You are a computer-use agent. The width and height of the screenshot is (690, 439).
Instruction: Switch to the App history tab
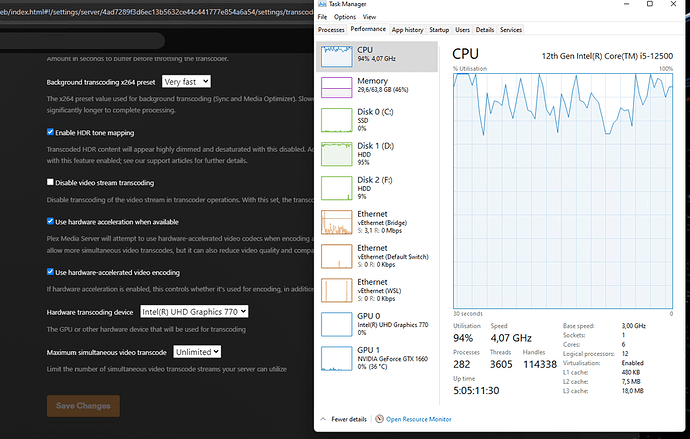pos(407,29)
